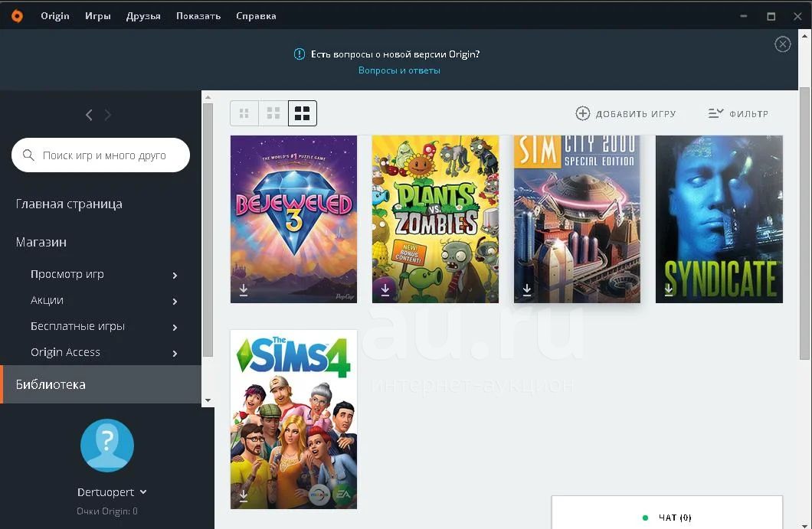Screen dimensions: 812x529
Task: Click ДОБАВИТЬ ИГРУ button
Action: tap(626, 113)
